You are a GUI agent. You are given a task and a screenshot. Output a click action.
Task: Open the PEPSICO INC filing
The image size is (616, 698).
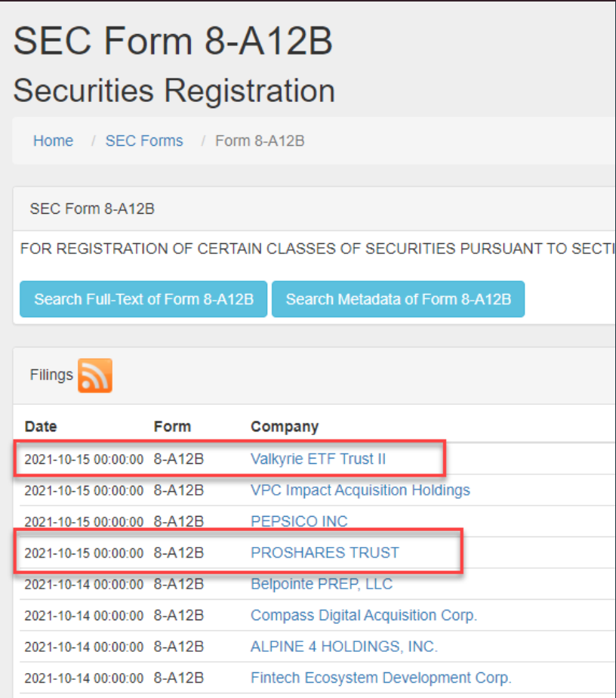click(x=299, y=521)
